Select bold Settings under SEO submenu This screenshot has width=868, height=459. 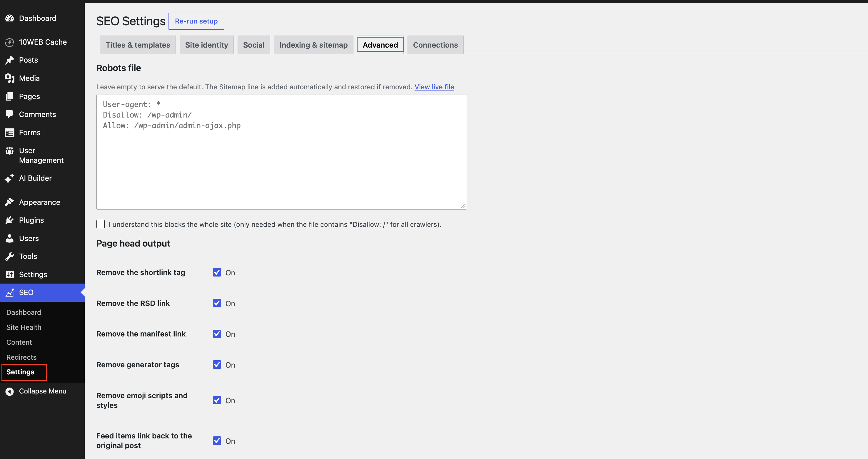pos(20,372)
